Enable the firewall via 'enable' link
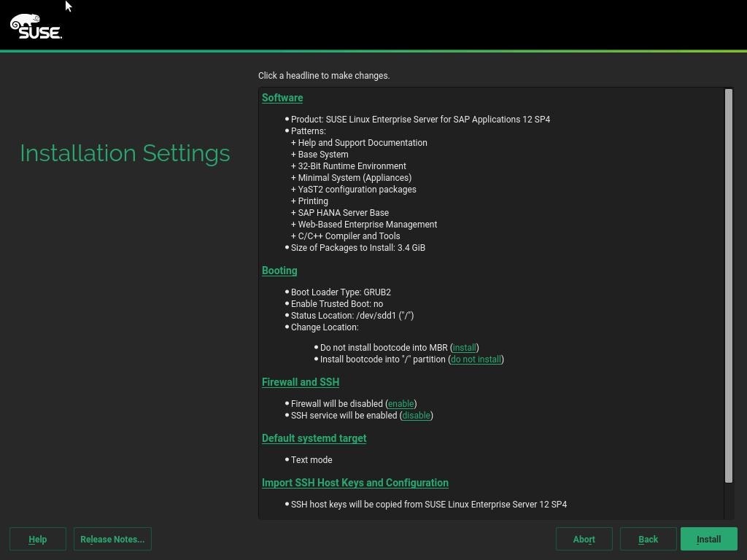 coord(400,403)
